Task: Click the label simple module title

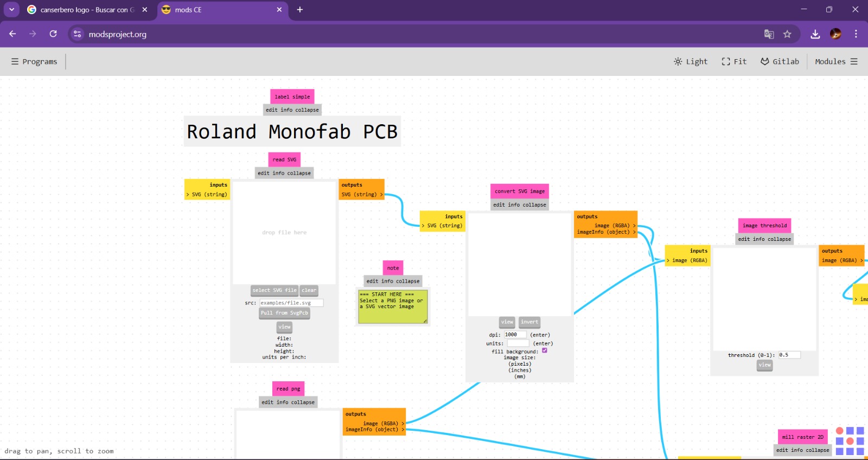Action: [292, 97]
